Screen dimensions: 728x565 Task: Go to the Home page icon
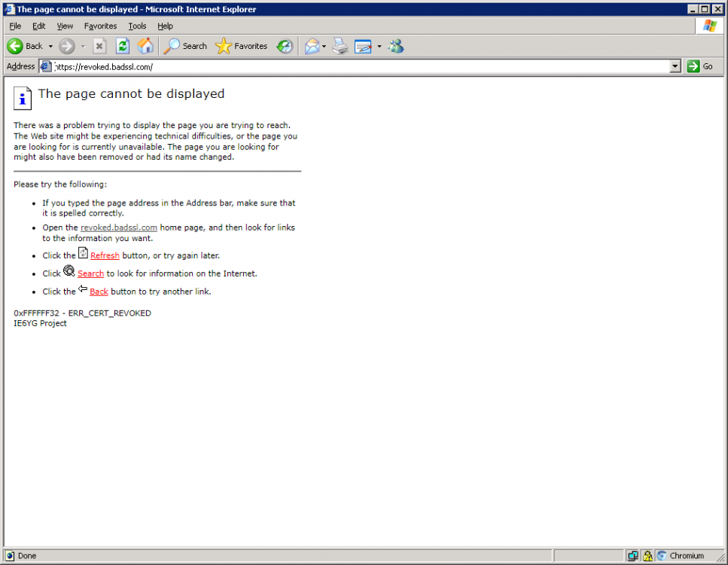145,46
